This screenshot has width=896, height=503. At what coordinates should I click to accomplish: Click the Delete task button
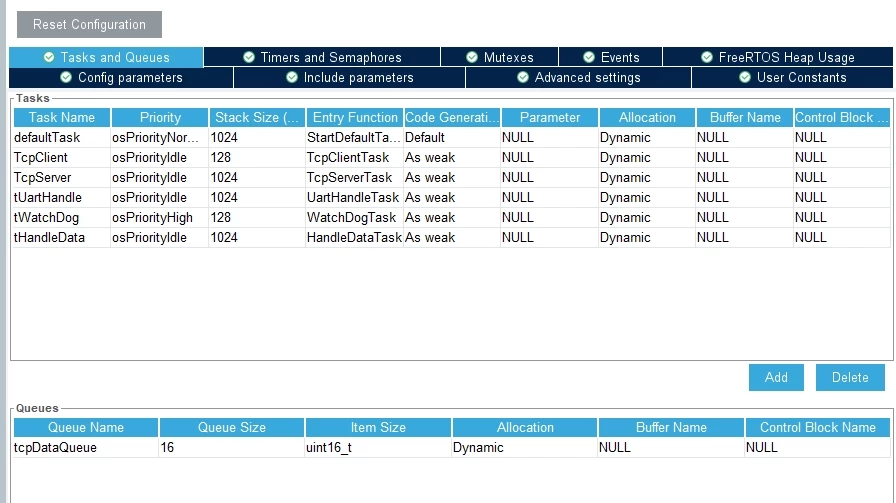pos(850,377)
